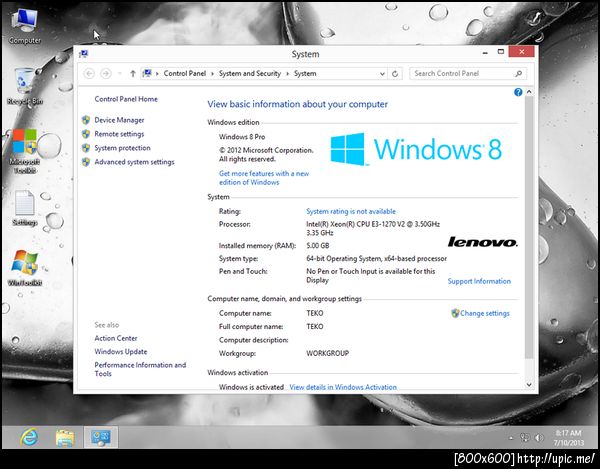This screenshot has width=600, height=469.
Task: Open Advanced system settings link
Action: pos(134,162)
